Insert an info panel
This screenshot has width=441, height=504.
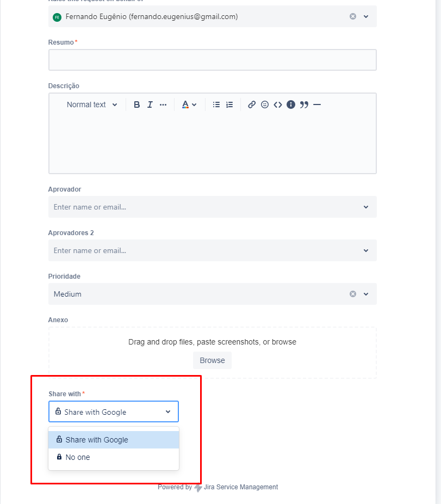pos(291,105)
